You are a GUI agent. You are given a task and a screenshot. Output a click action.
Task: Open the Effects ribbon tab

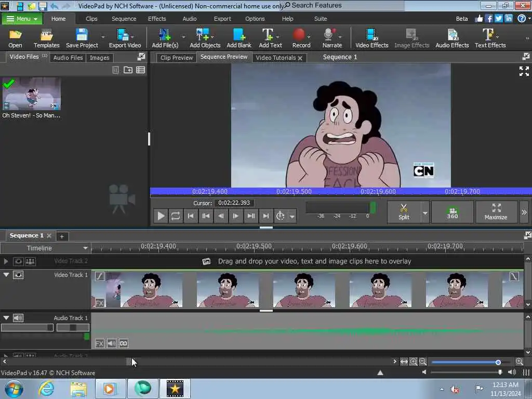157,19
